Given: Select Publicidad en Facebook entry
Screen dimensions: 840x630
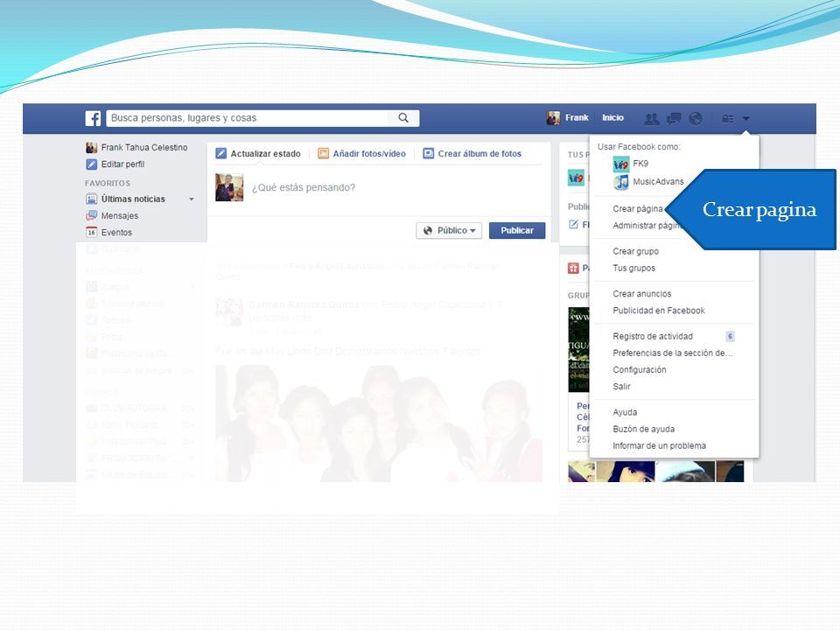Looking at the screenshot, I should click(x=658, y=310).
